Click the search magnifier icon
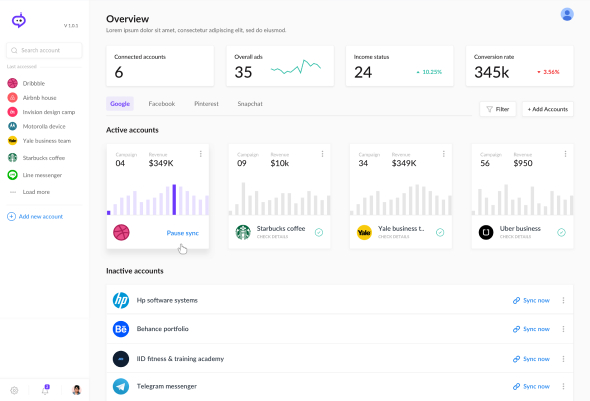 tap(14, 50)
